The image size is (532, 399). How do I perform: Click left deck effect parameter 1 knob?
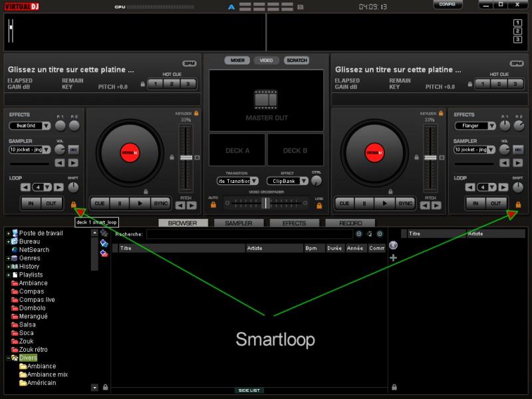coord(61,126)
